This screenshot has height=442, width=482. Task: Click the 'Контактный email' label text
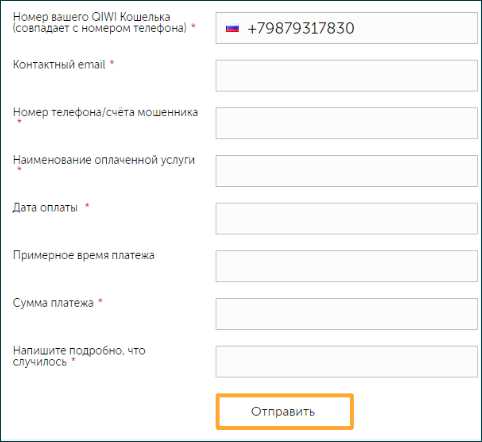59,64
